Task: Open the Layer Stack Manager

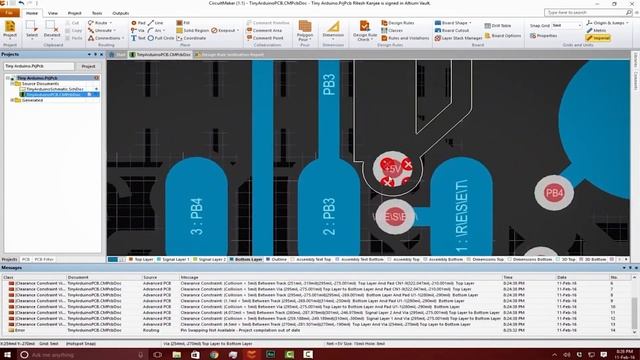Action: click(x=459, y=38)
